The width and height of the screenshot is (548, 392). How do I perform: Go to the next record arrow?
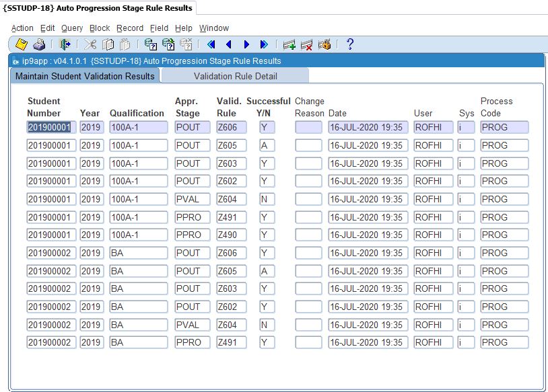(246, 45)
